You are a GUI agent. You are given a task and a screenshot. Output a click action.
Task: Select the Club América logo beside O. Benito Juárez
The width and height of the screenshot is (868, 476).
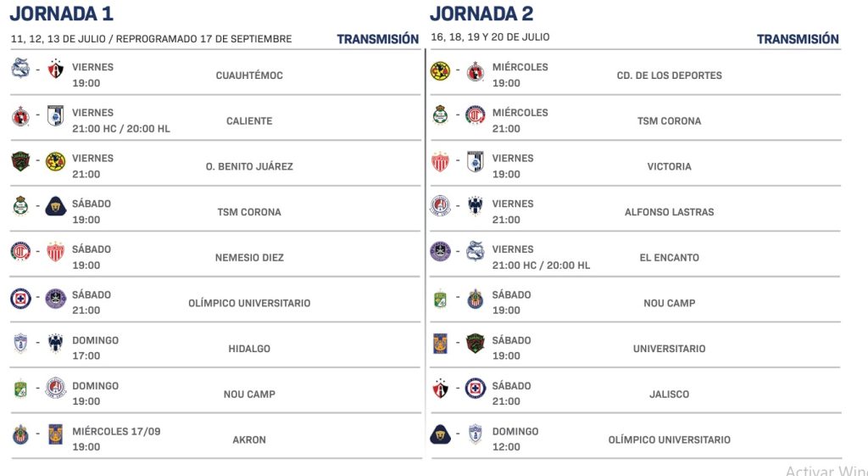(x=55, y=161)
